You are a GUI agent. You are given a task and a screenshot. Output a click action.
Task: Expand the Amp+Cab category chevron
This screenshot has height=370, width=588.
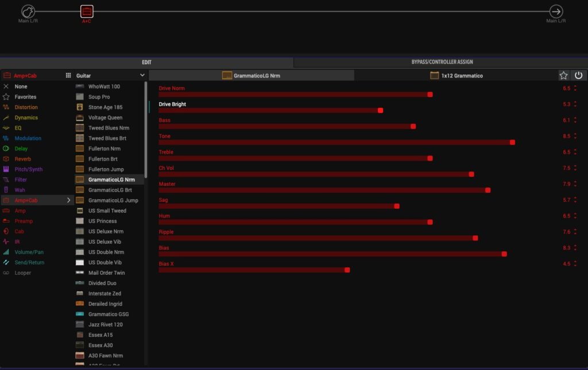tap(69, 200)
